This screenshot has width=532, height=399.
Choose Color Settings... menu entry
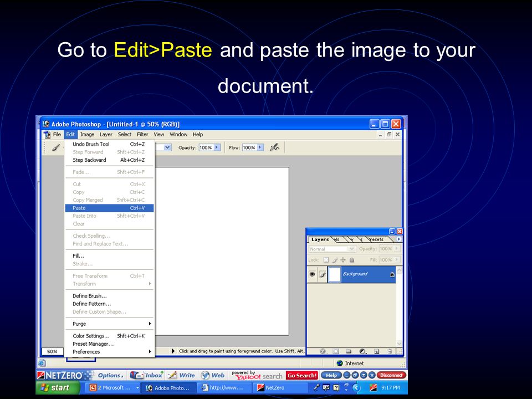coord(109,336)
